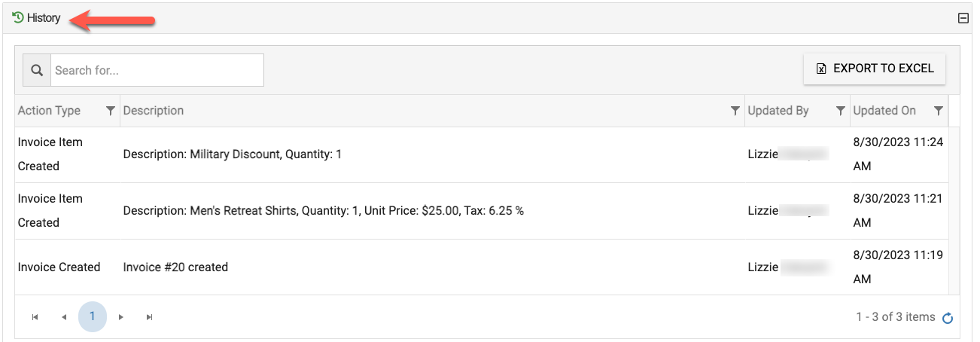
Task: Go to previous page arrow
Action: click(x=64, y=317)
